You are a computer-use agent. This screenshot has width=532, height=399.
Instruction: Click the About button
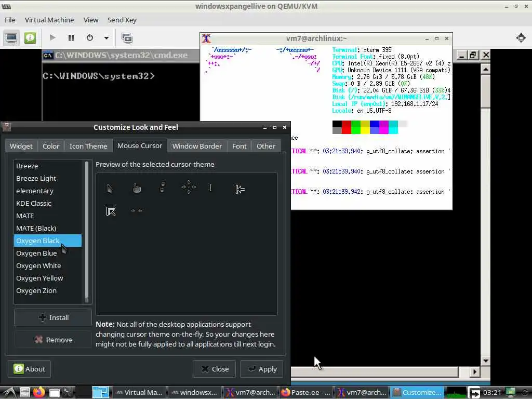[x=29, y=369]
